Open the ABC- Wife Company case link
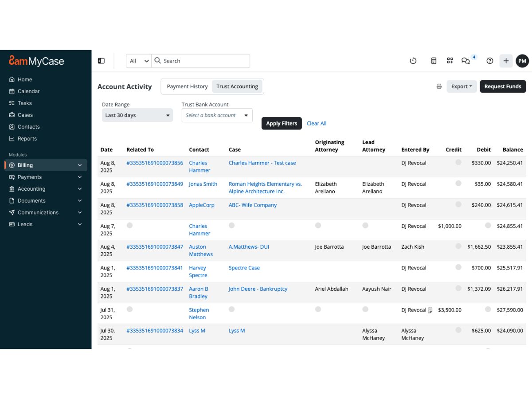 (253, 205)
